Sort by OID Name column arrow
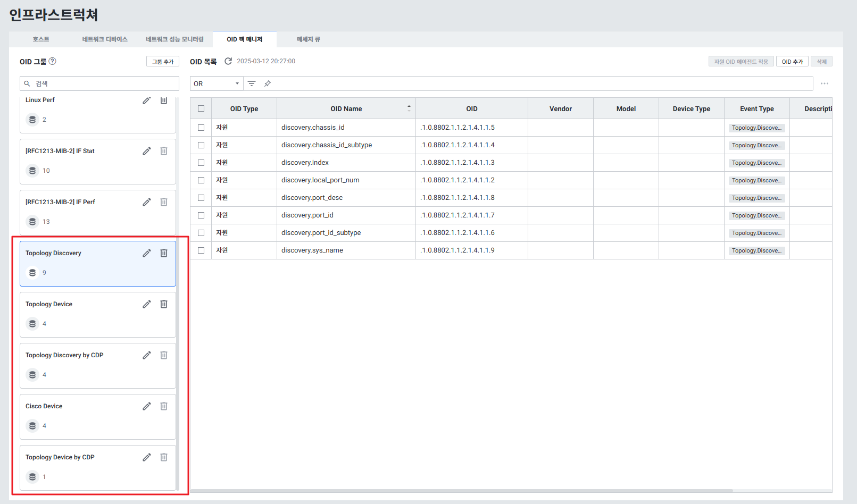 click(409, 108)
